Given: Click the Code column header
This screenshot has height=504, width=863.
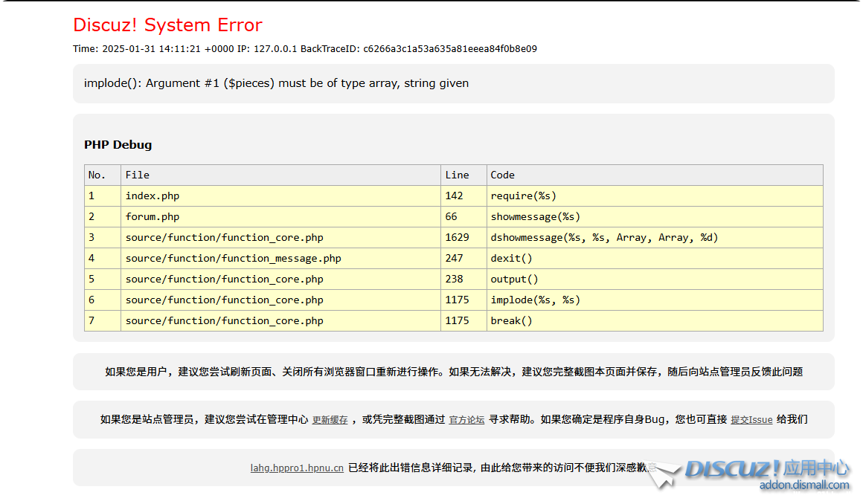Looking at the screenshot, I should click(502, 175).
